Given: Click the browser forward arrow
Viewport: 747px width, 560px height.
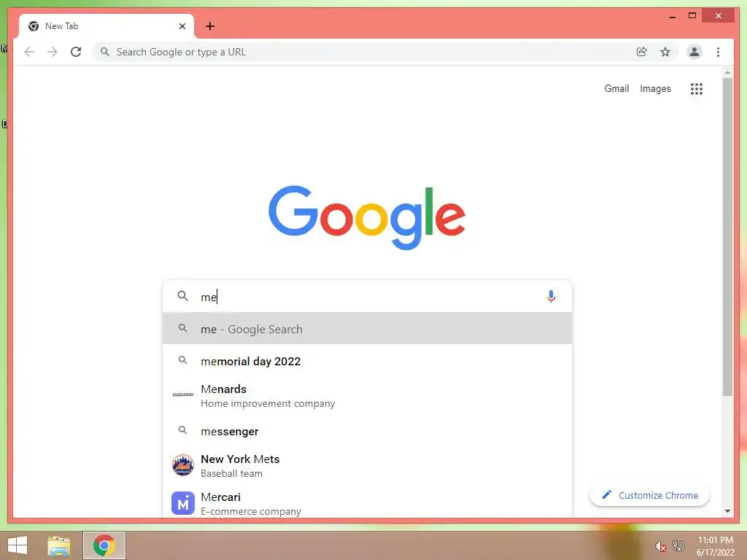Looking at the screenshot, I should (53, 52).
